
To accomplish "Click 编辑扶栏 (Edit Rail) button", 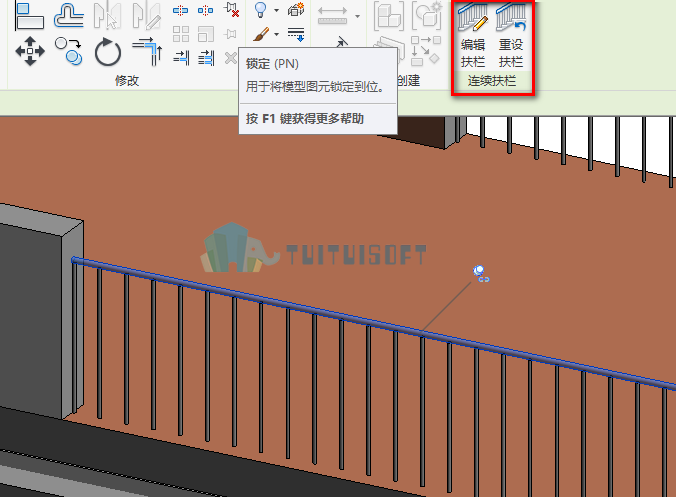I will [473, 35].
